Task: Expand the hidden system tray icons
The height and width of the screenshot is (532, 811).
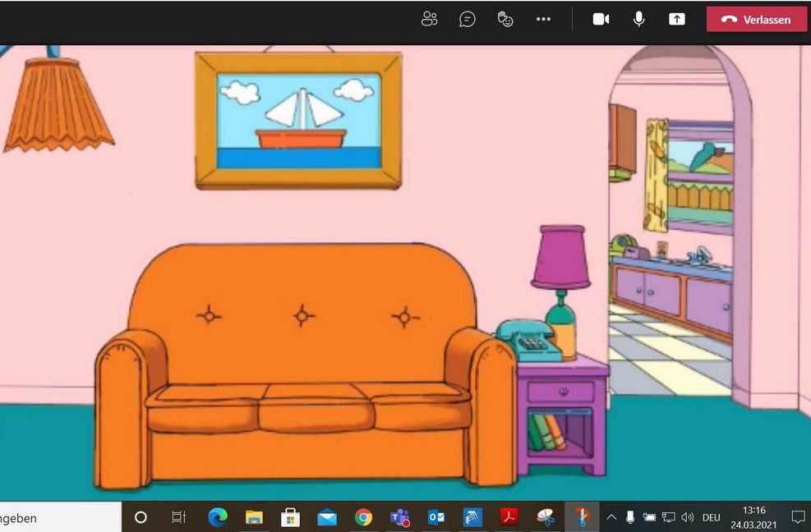Action: 611,517
